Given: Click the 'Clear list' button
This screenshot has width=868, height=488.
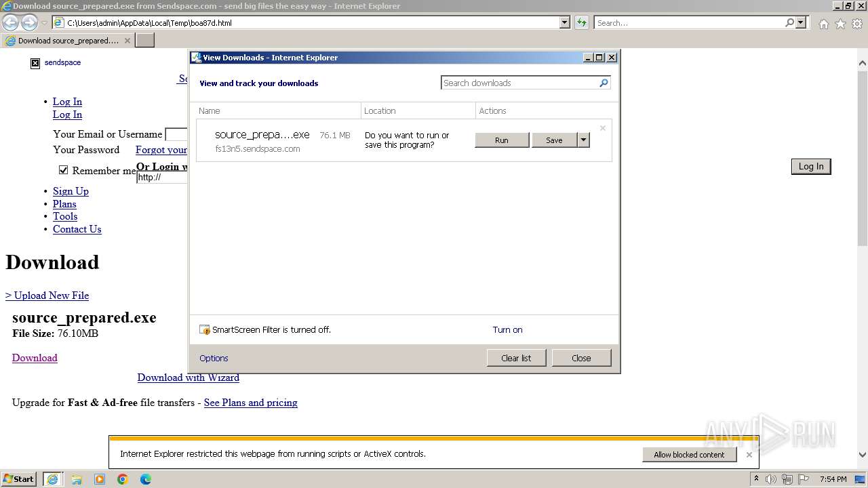Looking at the screenshot, I should (516, 358).
